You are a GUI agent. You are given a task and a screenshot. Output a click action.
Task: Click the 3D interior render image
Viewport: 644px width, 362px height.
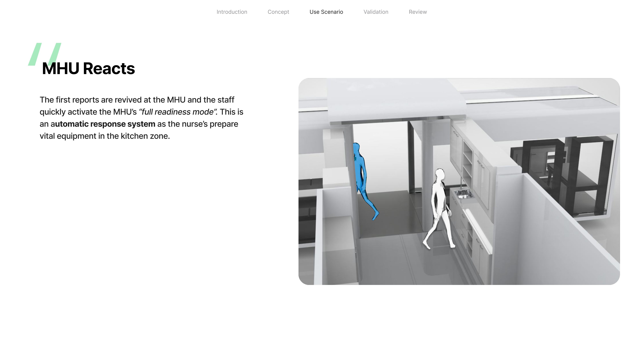[459, 181]
